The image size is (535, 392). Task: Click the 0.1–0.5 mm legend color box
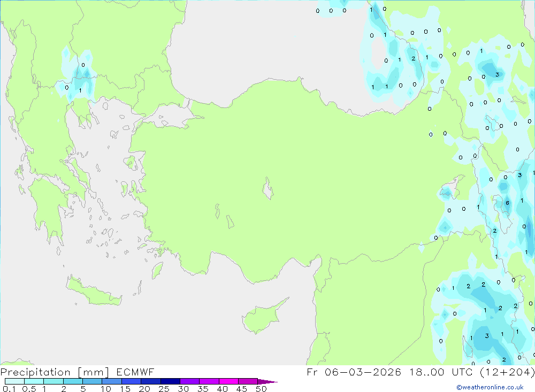pos(14,381)
